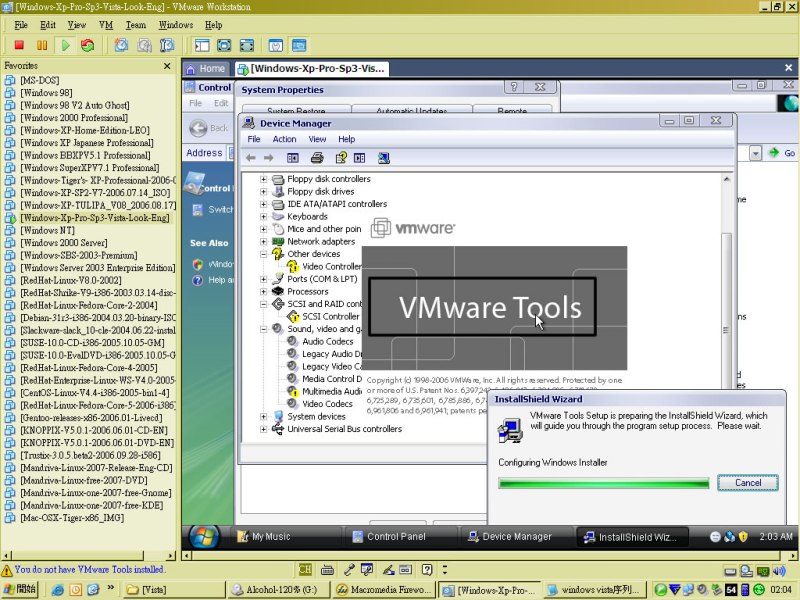
Task: Click the CH language indicator icon
Action: pos(305,570)
